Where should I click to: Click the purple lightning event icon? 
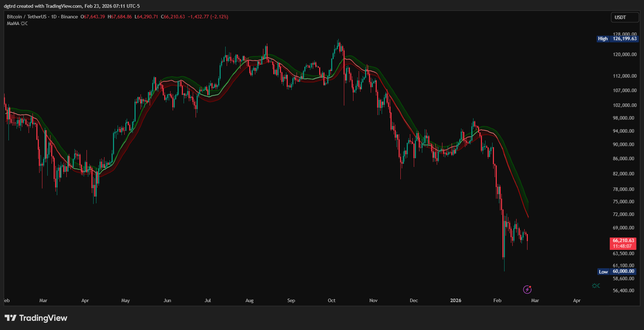pyautogui.click(x=527, y=290)
